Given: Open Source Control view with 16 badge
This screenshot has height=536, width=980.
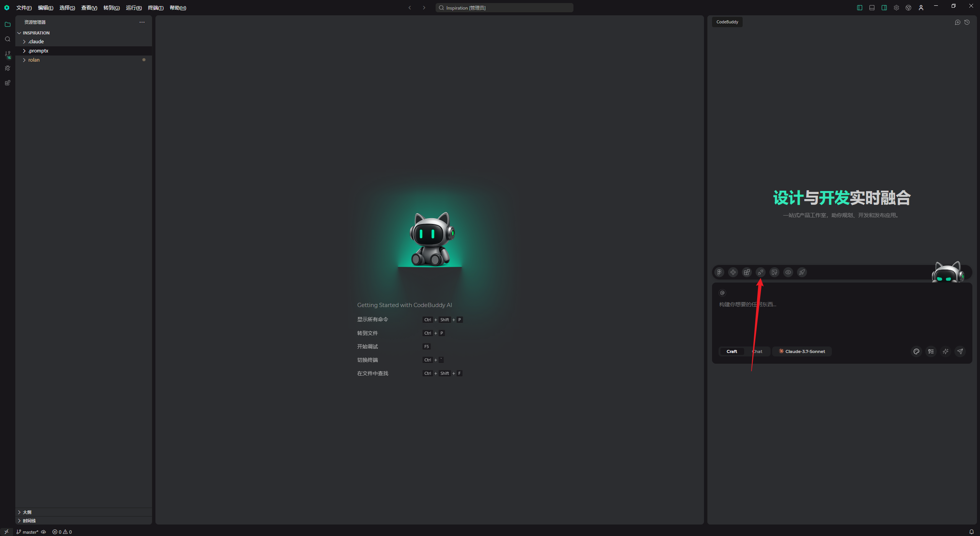Looking at the screenshot, I should [7, 54].
